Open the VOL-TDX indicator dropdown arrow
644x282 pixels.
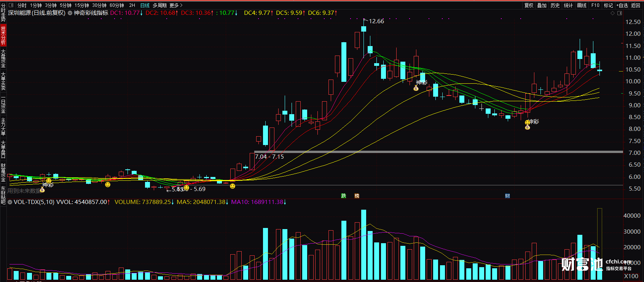pos(10,202)
